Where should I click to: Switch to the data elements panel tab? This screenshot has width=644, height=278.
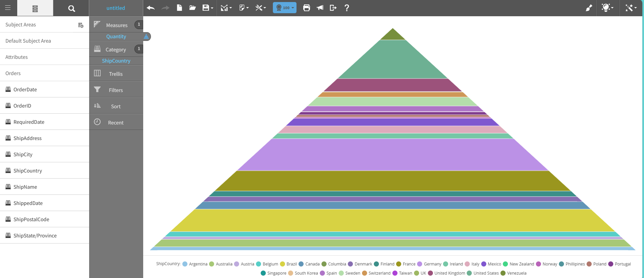(x=35, y=8)
